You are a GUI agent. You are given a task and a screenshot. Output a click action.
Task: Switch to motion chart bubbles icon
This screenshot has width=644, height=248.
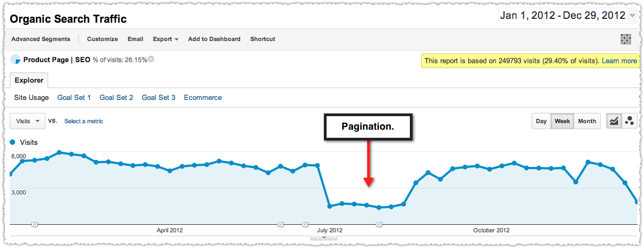[x=629, y=121]
